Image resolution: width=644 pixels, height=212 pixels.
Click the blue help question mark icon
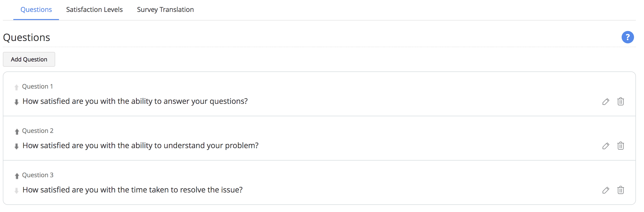click(x=627, y=37)
